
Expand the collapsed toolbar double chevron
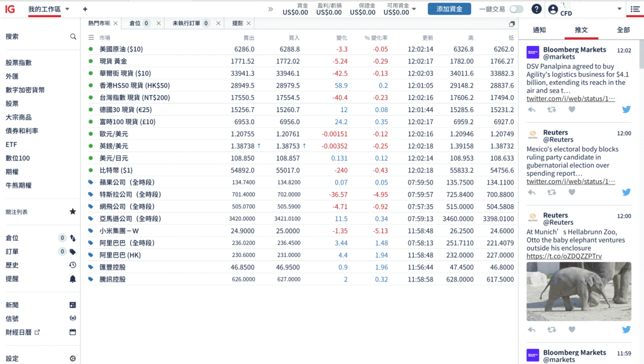point(270,9)
